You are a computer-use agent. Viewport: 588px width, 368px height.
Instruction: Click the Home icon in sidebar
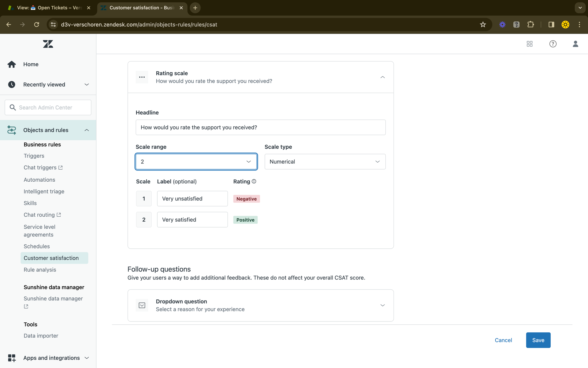12,64
